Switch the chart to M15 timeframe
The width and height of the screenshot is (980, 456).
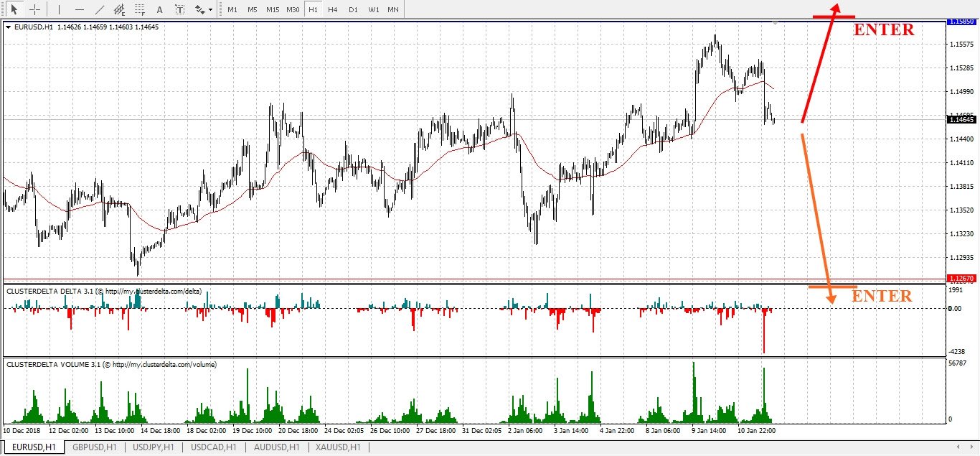point(273,10)
